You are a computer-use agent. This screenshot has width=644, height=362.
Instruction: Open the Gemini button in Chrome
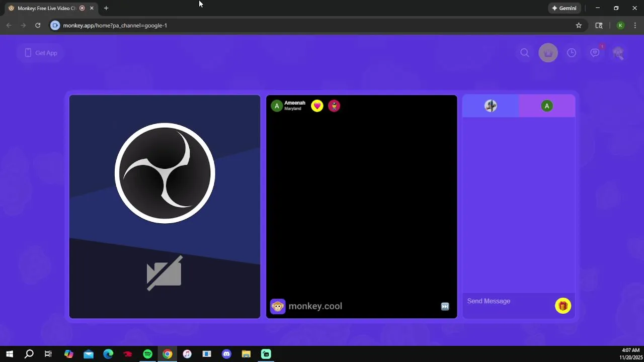click(564, 8)
